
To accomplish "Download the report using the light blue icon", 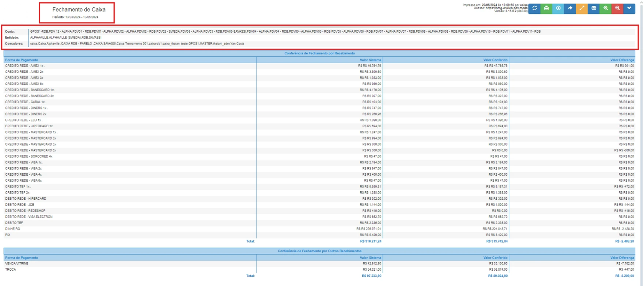I will [x=558, y=8].
